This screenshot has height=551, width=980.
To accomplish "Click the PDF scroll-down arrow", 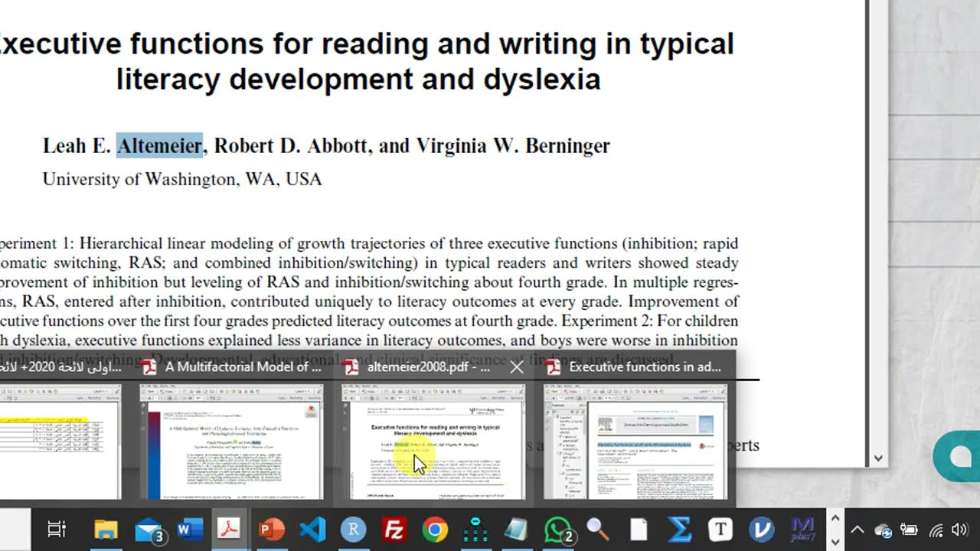I will point(878,458).
